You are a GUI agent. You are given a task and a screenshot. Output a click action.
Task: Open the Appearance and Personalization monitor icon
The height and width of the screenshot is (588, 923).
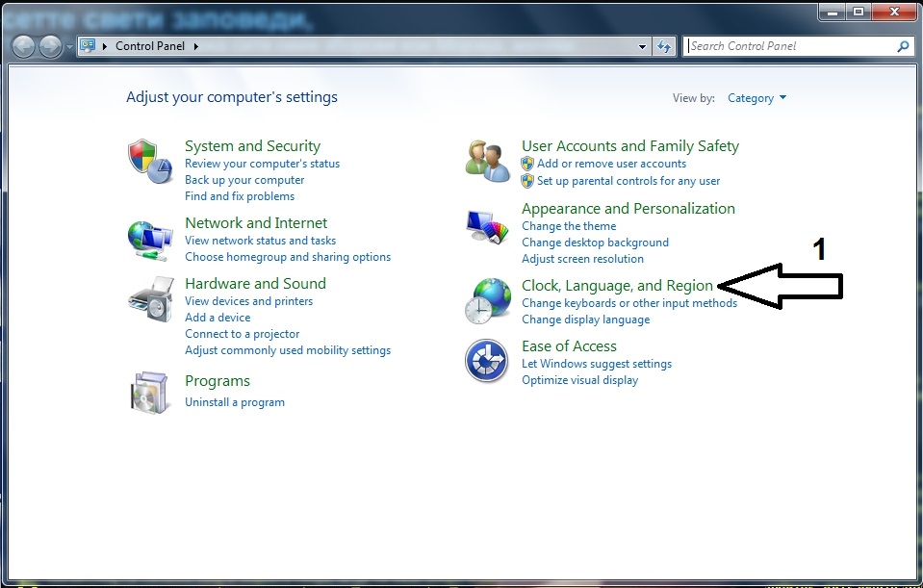click(x=487, y=229)
